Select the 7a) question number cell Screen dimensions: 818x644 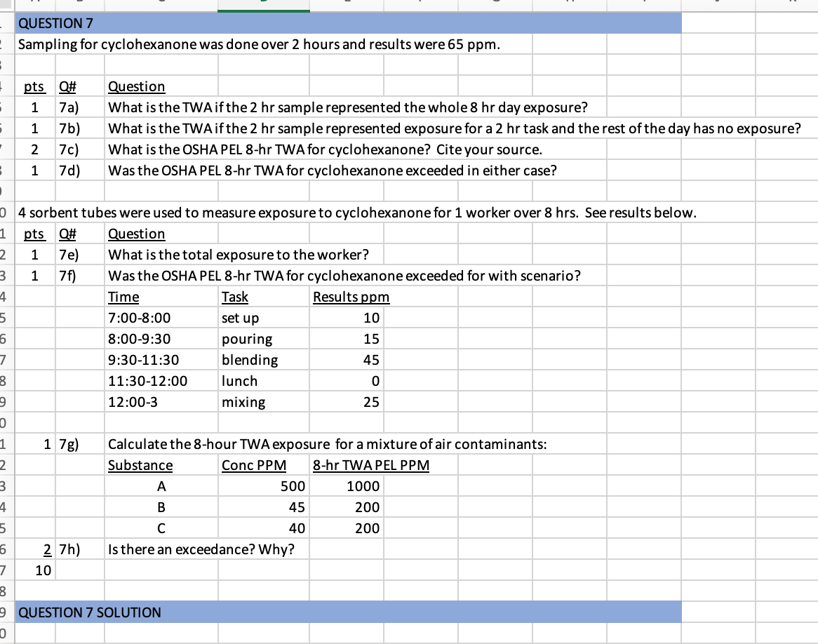[x=80, y=107]
